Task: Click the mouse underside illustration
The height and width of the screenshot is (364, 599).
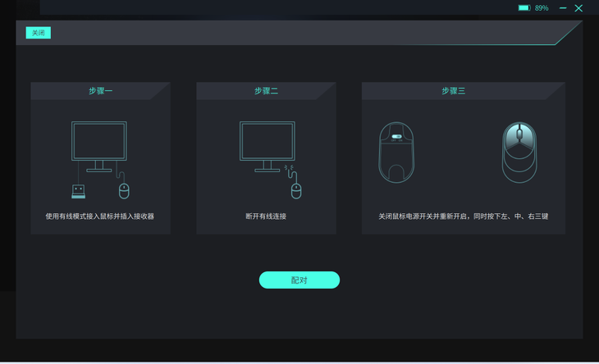Action: [396, 152]
